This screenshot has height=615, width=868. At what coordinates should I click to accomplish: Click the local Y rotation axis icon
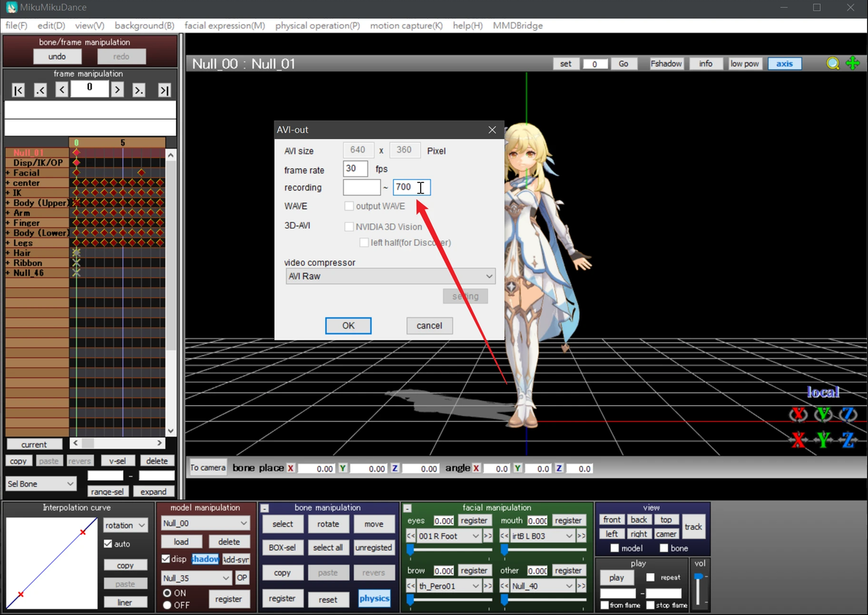pyautogui.click(x=823, y=414)
